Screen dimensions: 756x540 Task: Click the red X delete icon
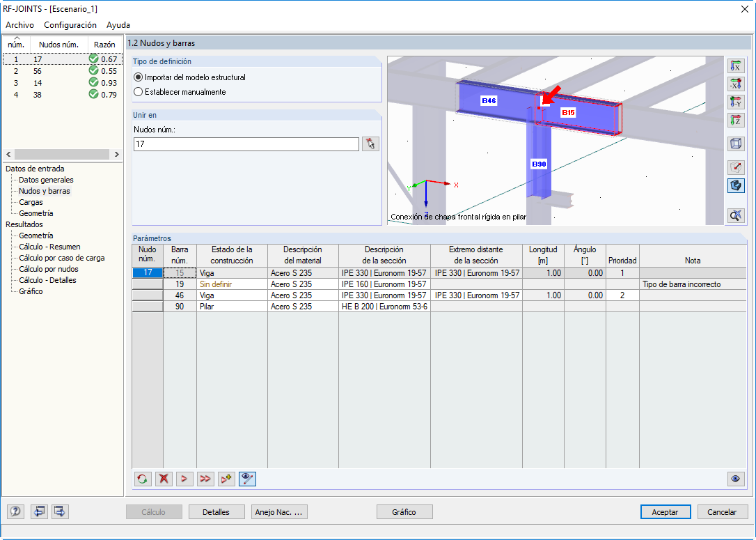[x=164, y=479]
